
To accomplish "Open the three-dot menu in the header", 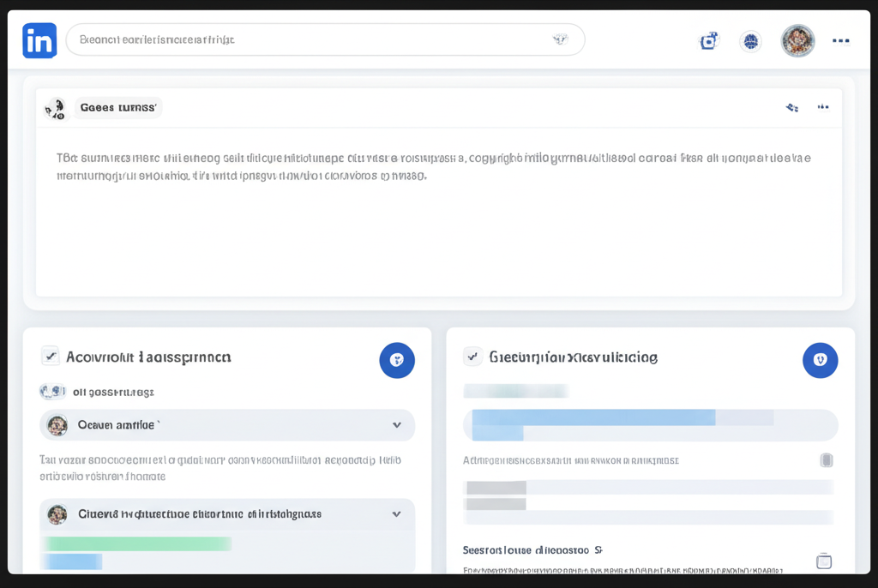I will point(840,41).
